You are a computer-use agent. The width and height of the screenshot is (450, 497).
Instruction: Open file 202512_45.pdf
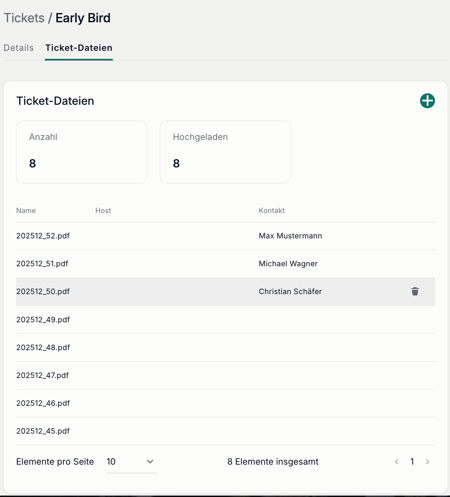point(225,431)
